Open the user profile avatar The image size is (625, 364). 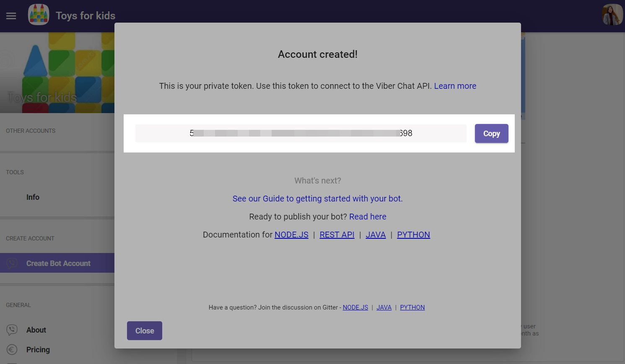[612, 15]
